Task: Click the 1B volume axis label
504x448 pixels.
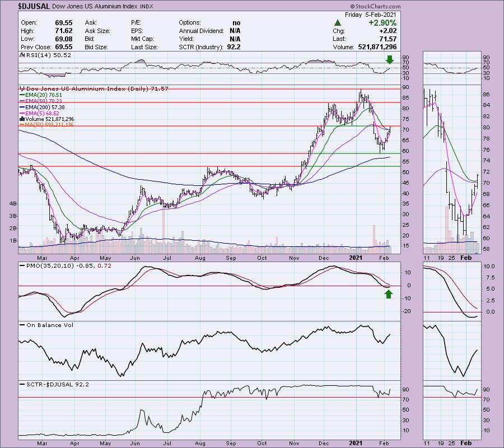Action: coord(13,240)
